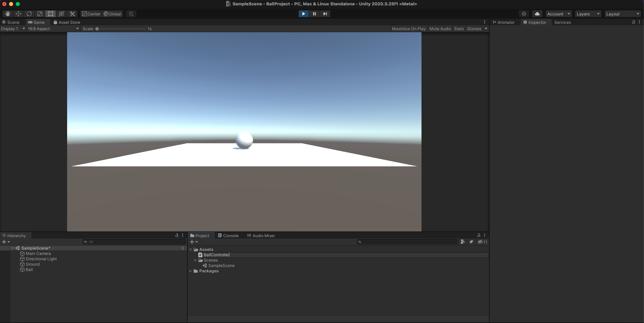Switch to the Audio Mixer tab
This screenshot has height=323, width=644.
pos(261,236)
